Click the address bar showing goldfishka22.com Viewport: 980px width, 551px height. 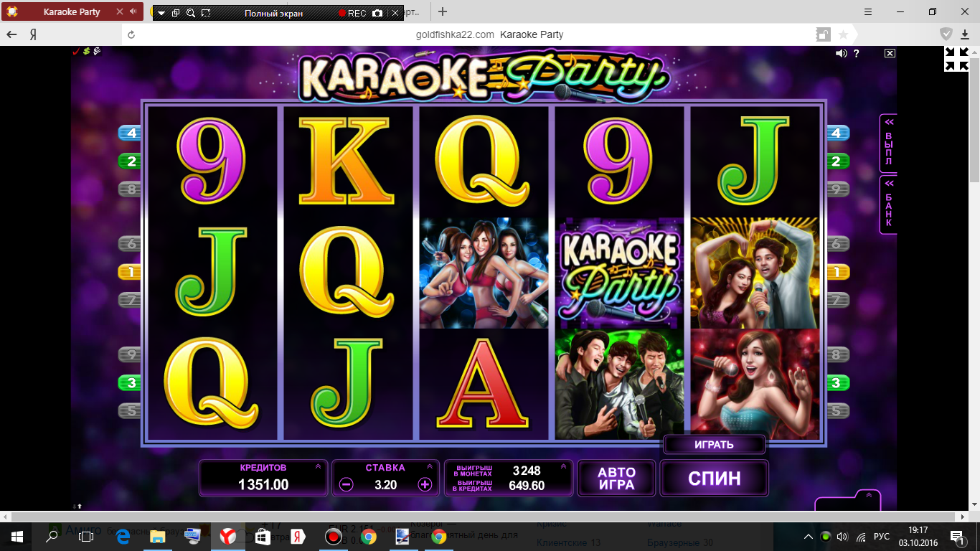click(490, 34)
